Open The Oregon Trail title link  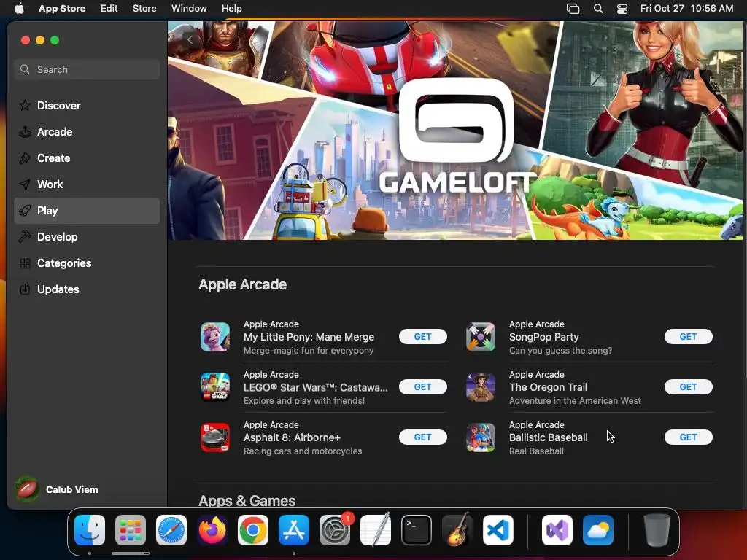[548, 388]
